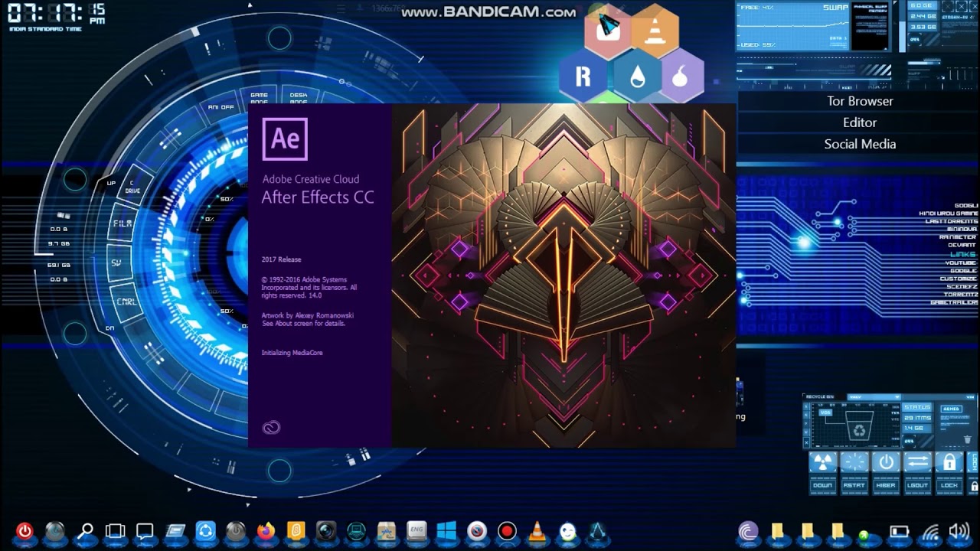Open the YOUTUBE link in links list
The height and width of the screenshot is (551, 980).
click(961, 262)
